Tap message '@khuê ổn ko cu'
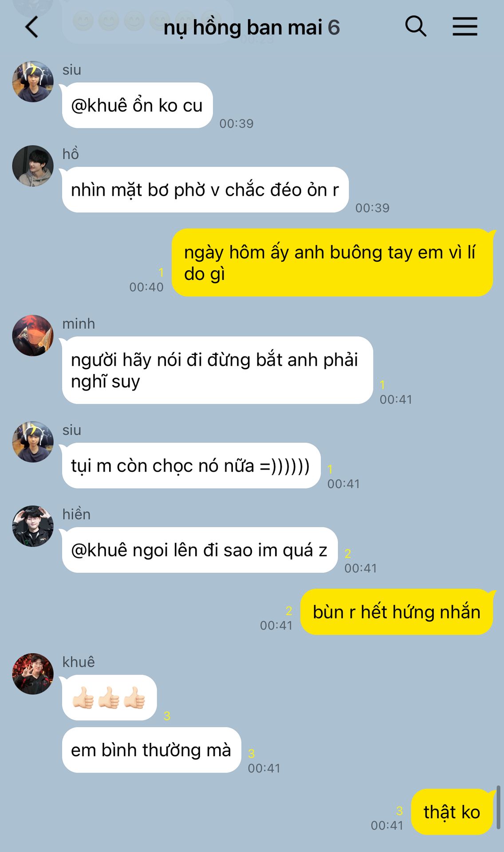The width and height of the screenshot is (504, 852). tap(137, 106)
